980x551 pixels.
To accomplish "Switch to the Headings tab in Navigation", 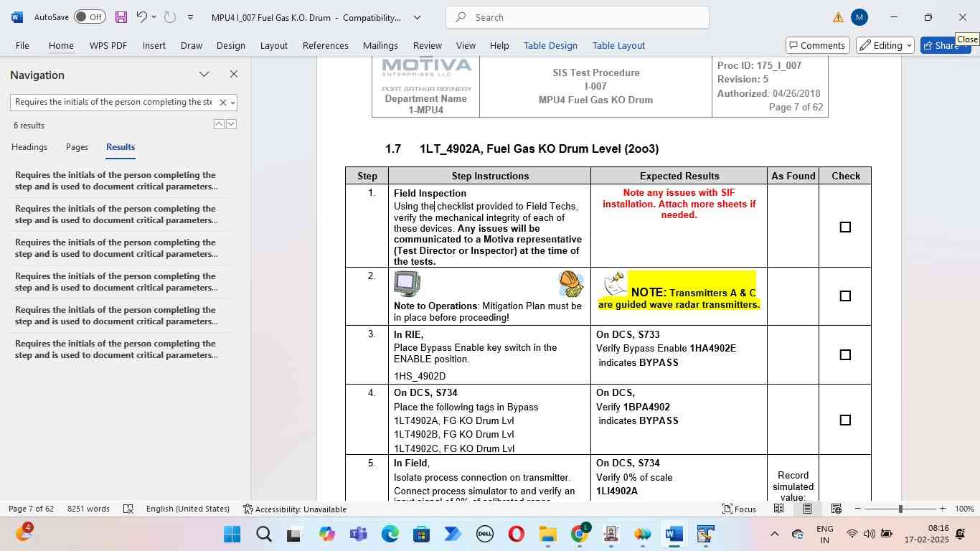I will click(x=29, y=147).
